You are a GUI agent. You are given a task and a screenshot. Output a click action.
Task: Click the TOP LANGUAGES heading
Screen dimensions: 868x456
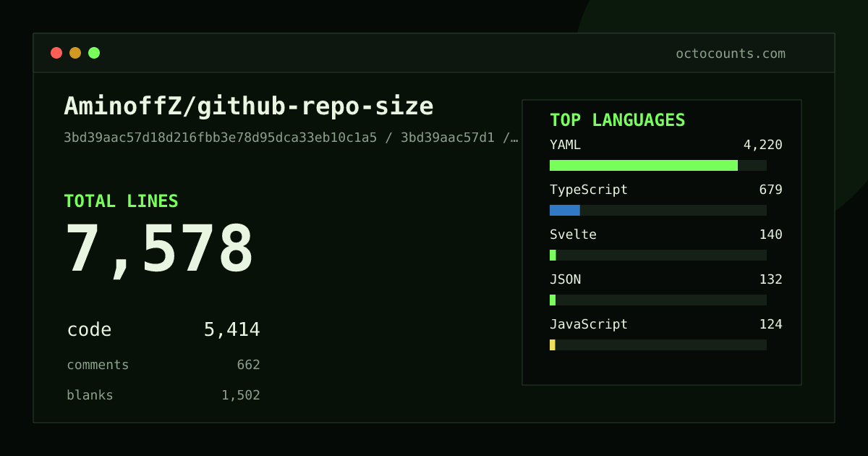[x=617, y=120]
